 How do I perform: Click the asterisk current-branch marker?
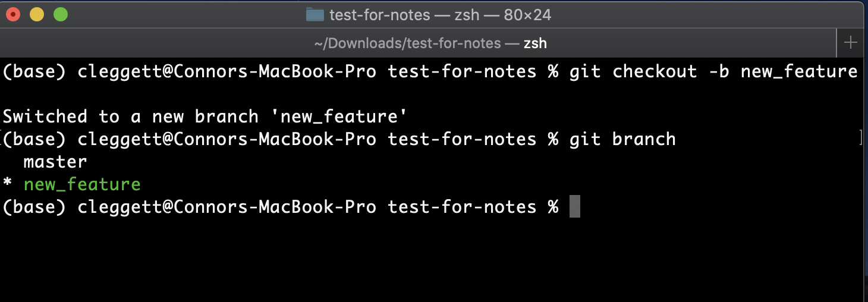click(8, 185)
